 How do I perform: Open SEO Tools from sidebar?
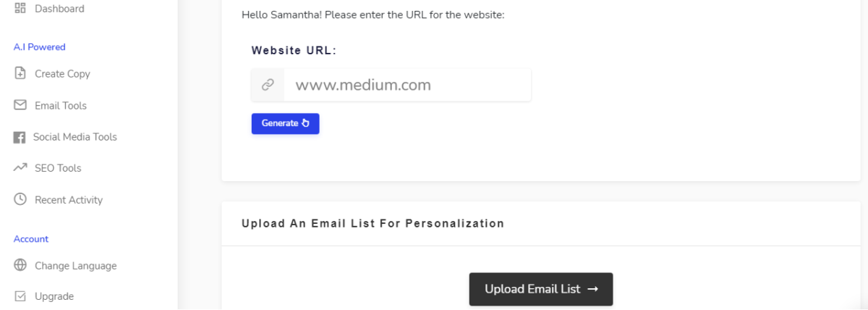click(x=58, y=168)
